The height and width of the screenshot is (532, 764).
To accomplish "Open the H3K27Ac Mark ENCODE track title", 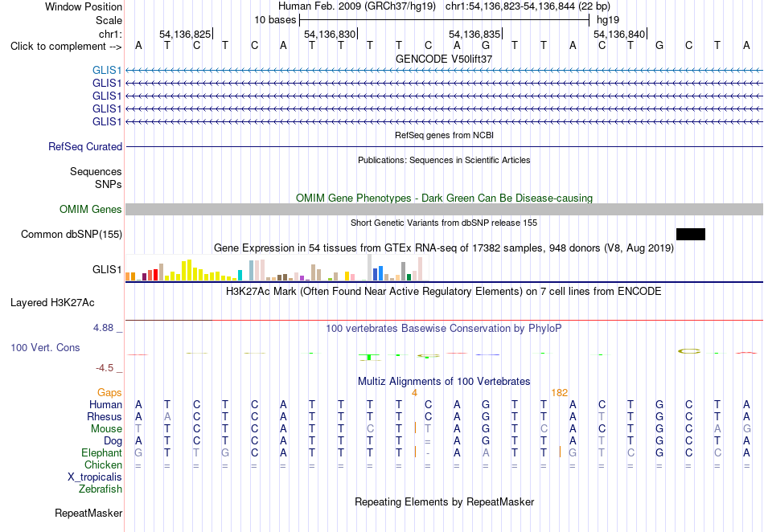I will coord(444,292).
